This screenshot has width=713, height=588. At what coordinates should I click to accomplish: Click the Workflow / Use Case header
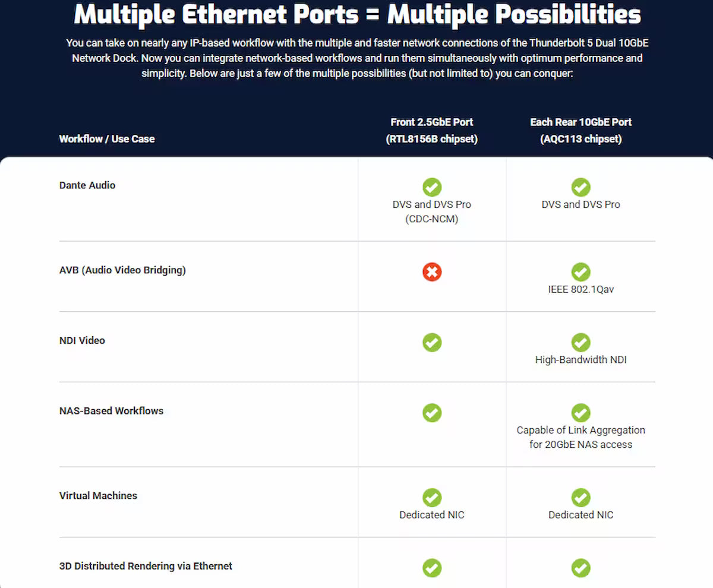point(107,139)
